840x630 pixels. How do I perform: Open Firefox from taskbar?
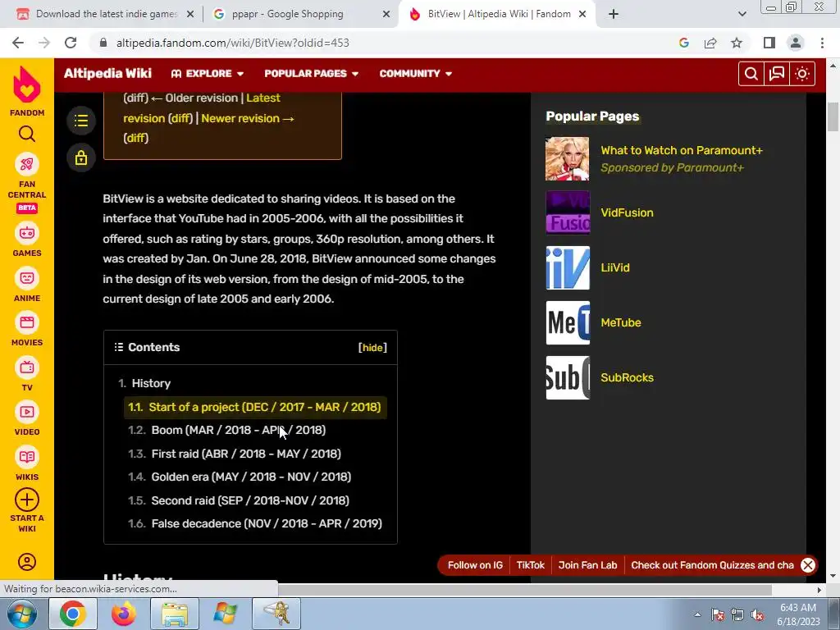[124, 614]
